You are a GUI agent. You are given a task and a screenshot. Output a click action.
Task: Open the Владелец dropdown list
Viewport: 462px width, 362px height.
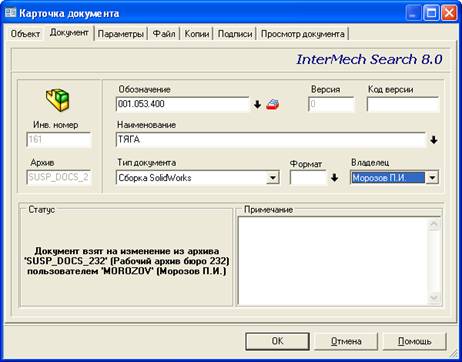point(432,178)
